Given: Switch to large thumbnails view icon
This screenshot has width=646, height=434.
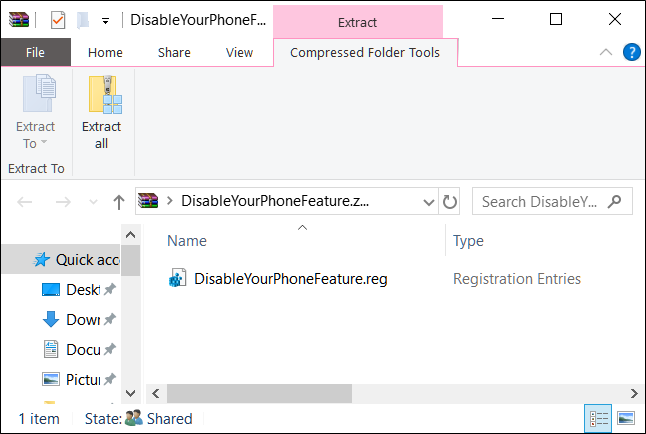Looking at the screenshot, I should tap(626, 418).
